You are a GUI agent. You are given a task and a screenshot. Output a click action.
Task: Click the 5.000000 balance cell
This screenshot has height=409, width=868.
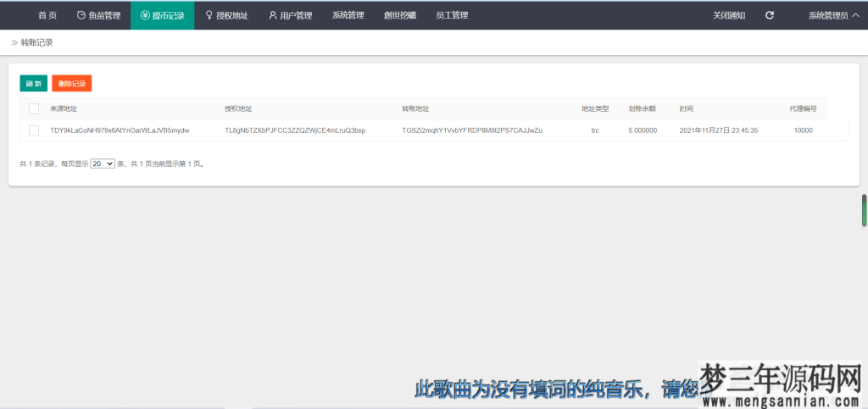coord(643,130)
